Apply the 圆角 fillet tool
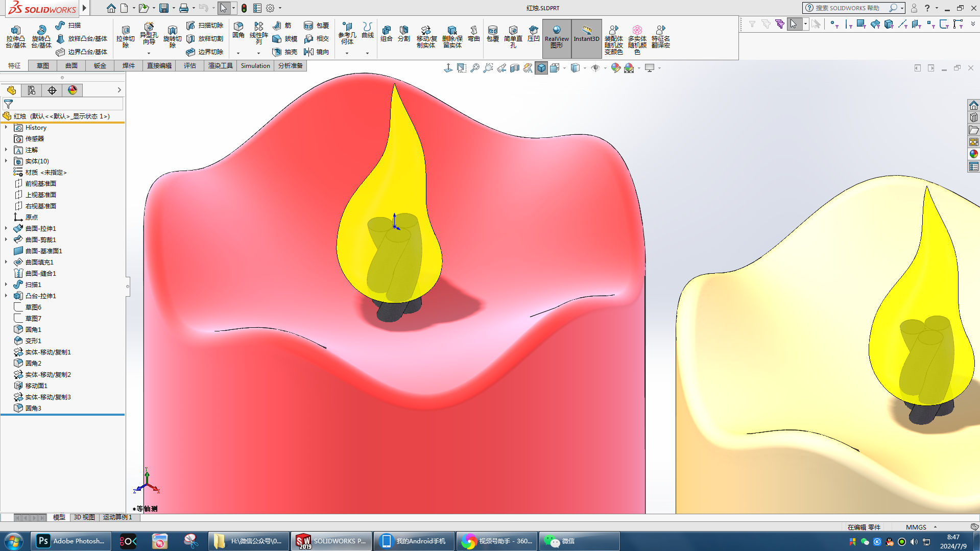This screenshot has width=980, height=551. pos(238,31)
